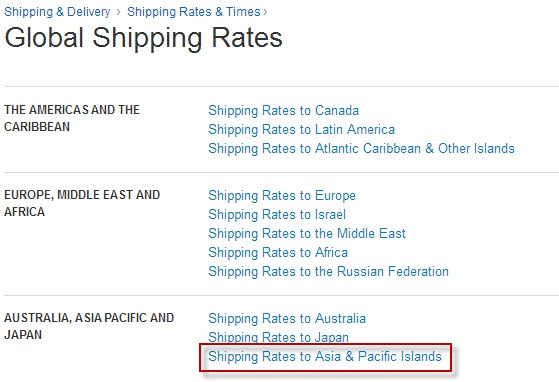The height and width of the screenshot is (382, 559).
Task: Check Shipping Rates to Africa
Action: [278, 252]
